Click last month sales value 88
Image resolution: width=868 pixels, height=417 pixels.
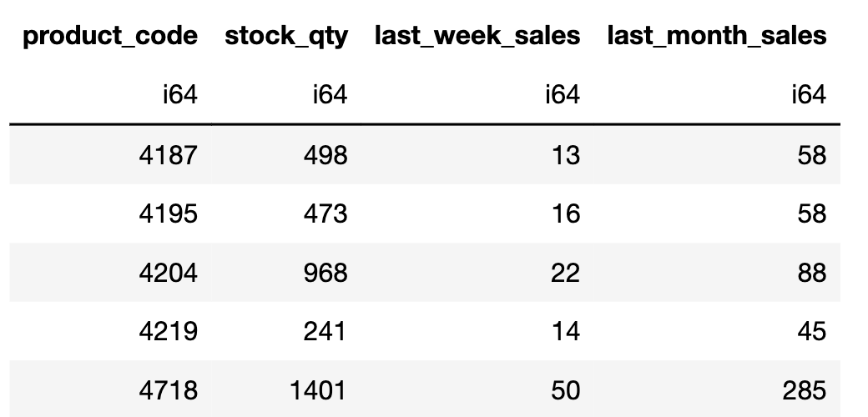(811, 273)
